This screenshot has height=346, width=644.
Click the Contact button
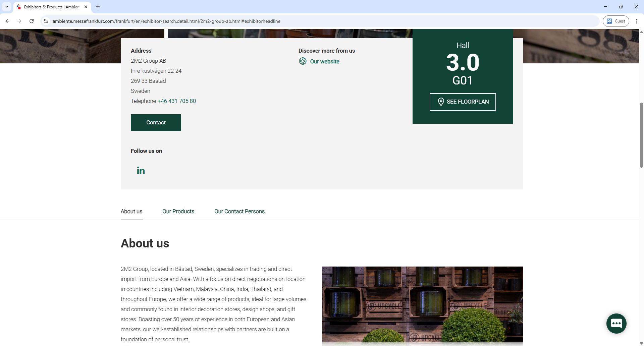click(156, 122)
